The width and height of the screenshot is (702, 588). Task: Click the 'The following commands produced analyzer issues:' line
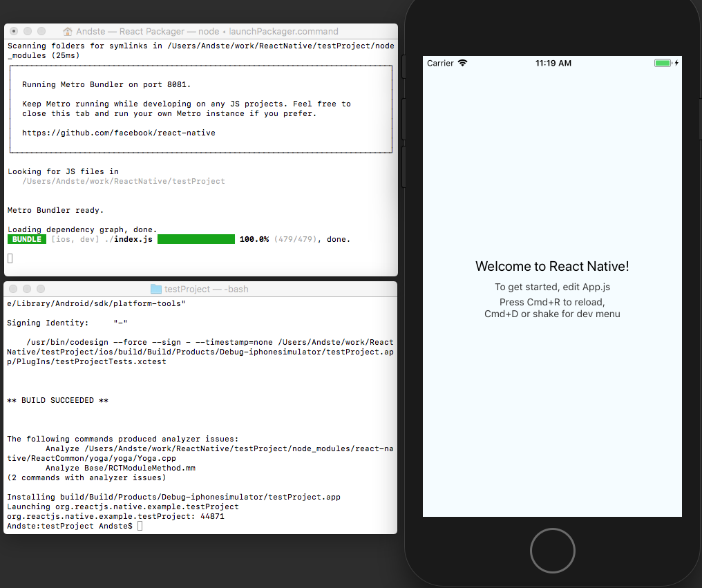[x=123, y=439]
